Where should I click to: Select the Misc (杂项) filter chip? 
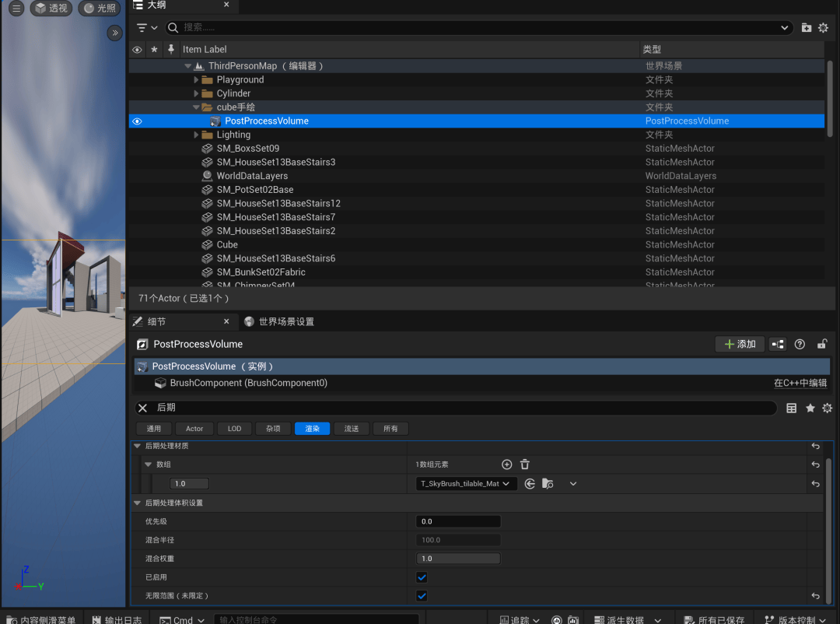(273, 429)
